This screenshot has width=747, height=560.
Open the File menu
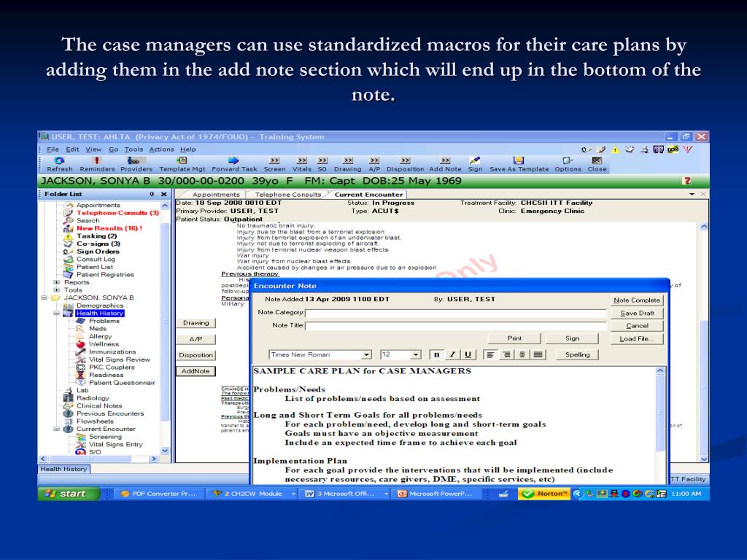tap(53, 149)
